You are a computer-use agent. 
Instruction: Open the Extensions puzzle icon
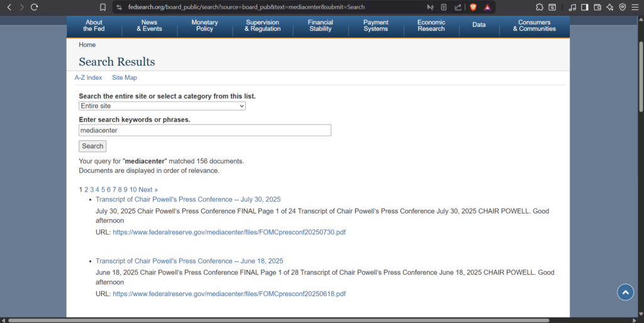(540, 7)
